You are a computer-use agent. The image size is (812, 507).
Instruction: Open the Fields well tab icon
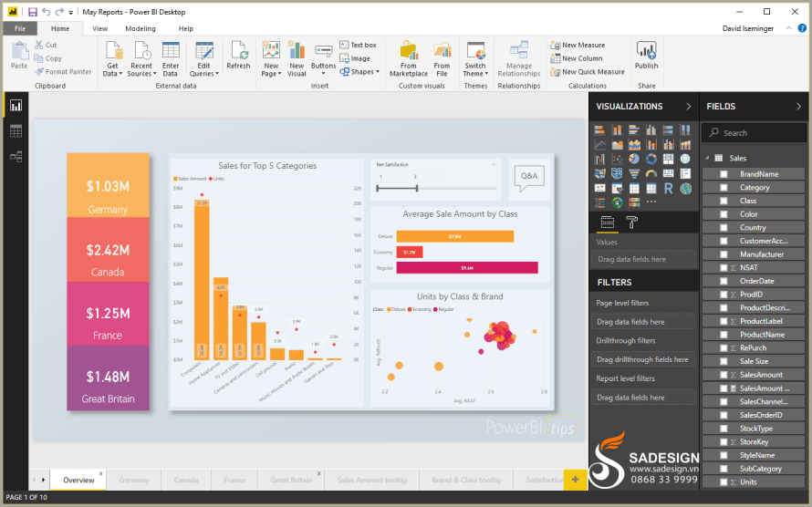tap(608, 222)
